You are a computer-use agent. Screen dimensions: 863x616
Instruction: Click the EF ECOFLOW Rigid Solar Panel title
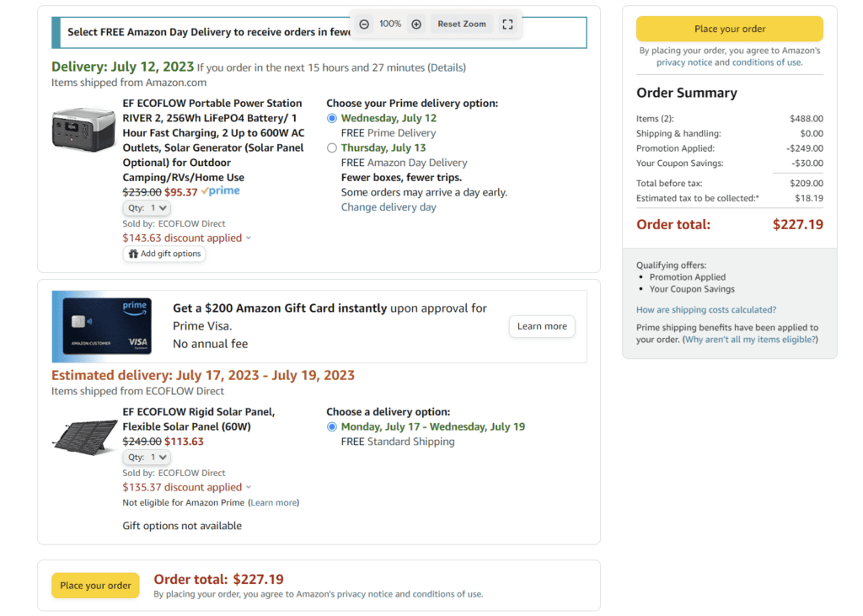(199, 420)
